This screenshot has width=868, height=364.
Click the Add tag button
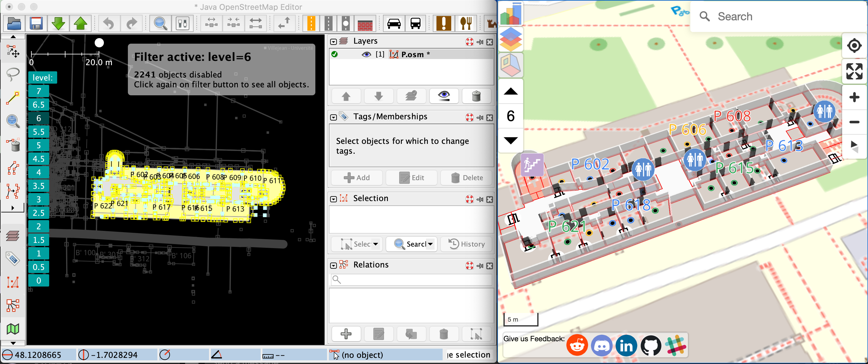pyautogui.click(x=357, y=178)
